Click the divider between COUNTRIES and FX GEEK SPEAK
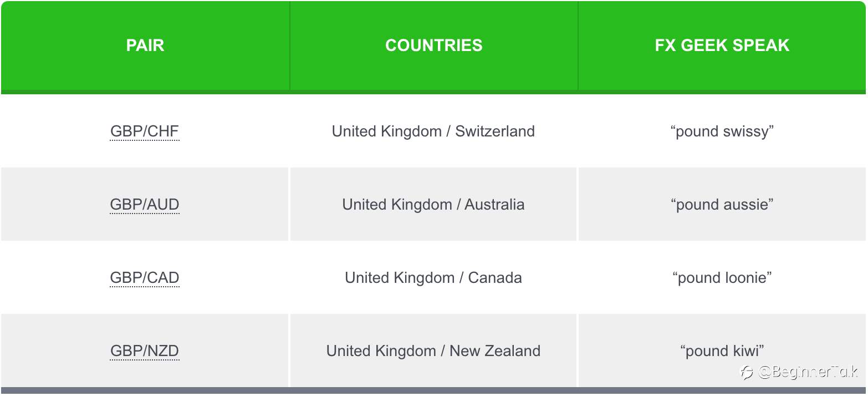The image size is (868, 396). coord(578,45)
